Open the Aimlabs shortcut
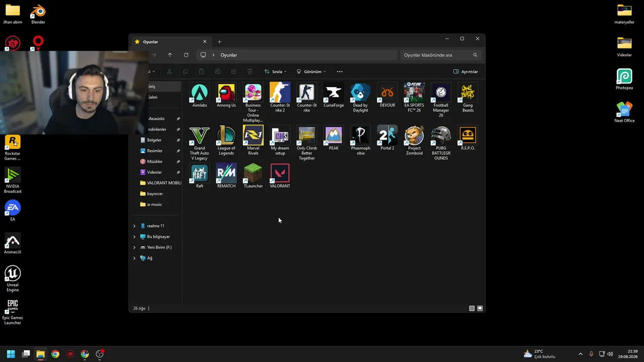This screenshot has width=644, height=362. pos(200,96)
